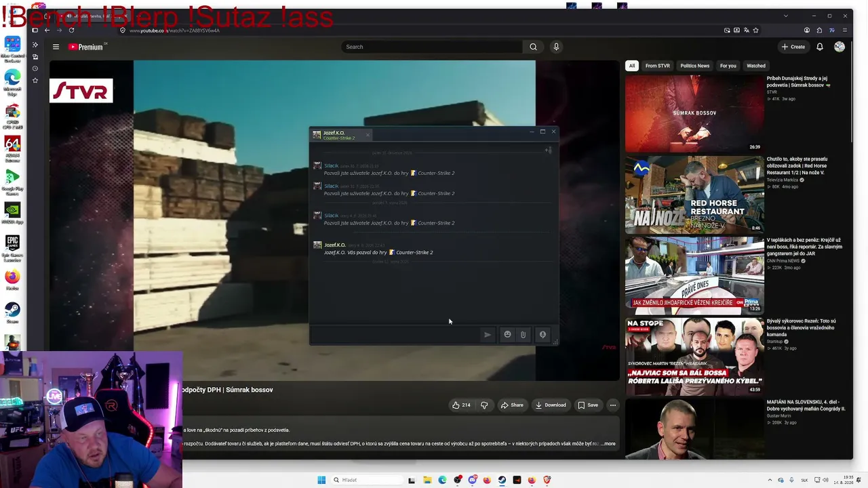
Task: Click the Steam chat message input field
Action: pyautogui.click(x=395, y=335)
